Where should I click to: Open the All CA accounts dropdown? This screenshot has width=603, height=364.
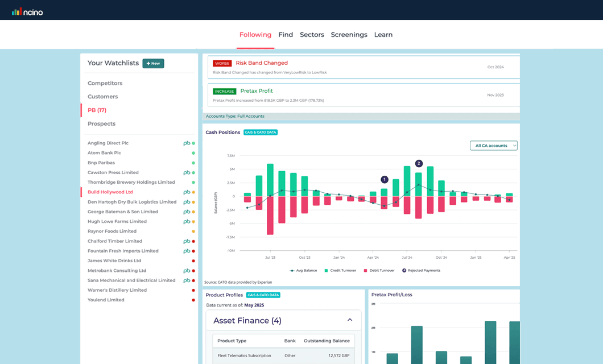pyautogui.click(x=493, y=145)
